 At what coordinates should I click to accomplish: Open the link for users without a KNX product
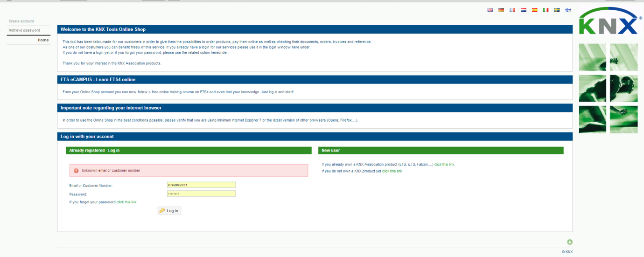(x=392, y=171)
